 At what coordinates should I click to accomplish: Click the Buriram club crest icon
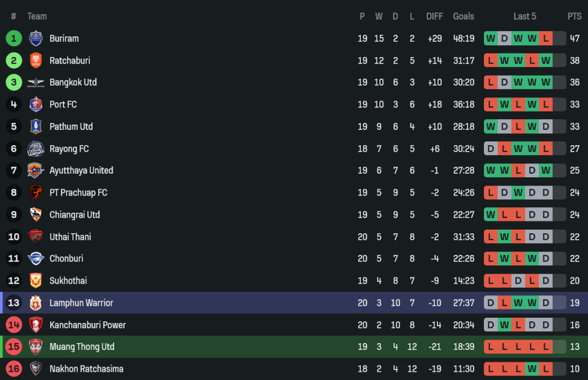pyautogui.click(x=36, y=39)
